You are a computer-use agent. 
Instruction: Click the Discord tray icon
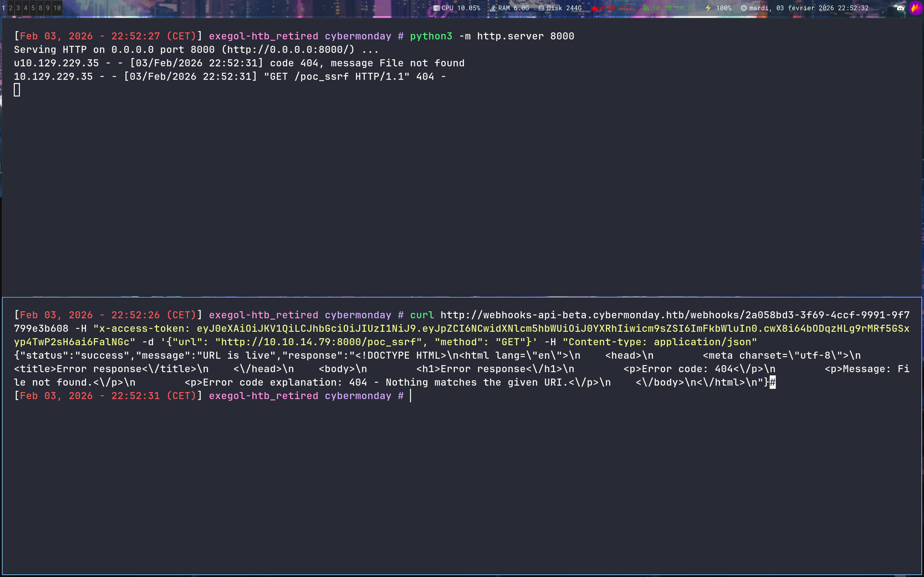click(x=900, y=8)
